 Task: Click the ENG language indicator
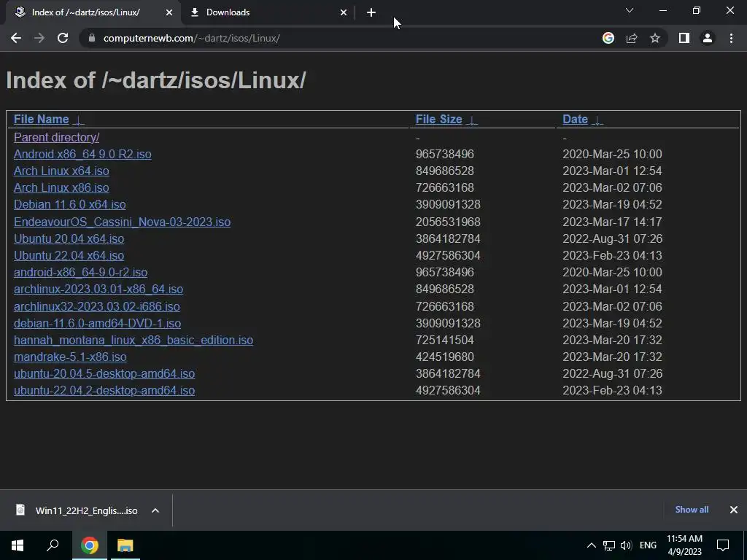[x=648, y=545]
